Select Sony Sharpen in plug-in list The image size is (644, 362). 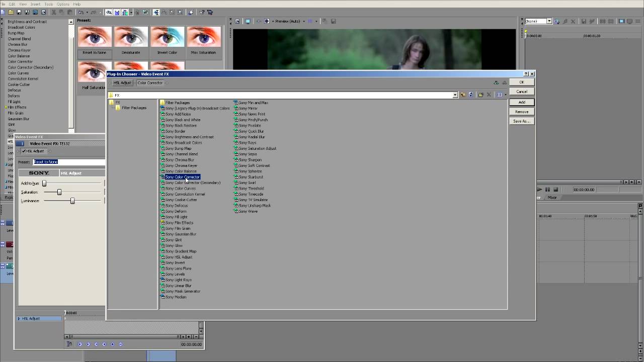(x=248, y=160)
